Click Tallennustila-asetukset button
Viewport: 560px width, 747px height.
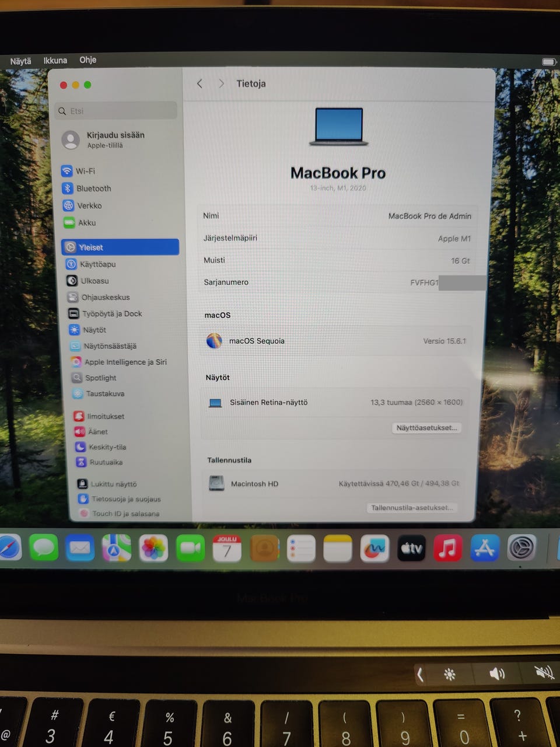pos(412,508)
